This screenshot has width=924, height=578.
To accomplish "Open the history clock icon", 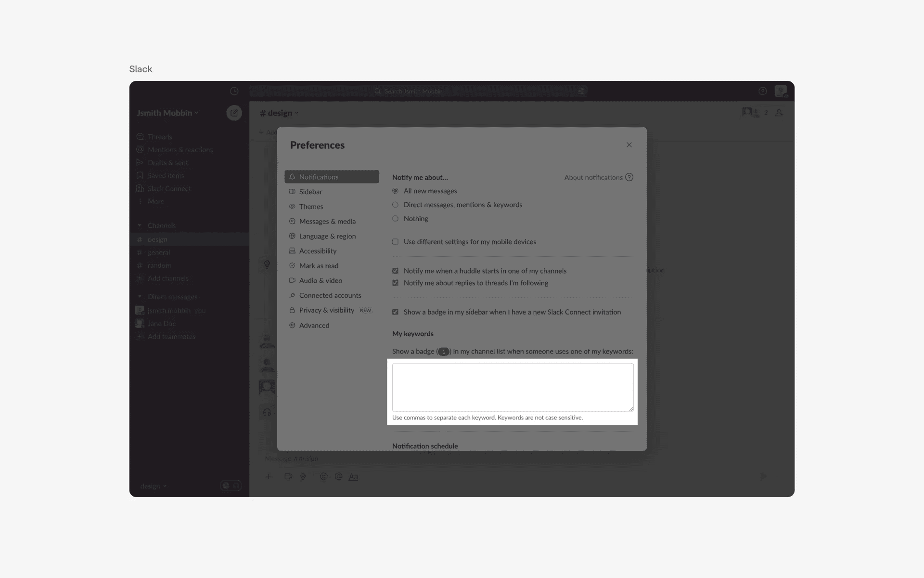I will 234,91.
